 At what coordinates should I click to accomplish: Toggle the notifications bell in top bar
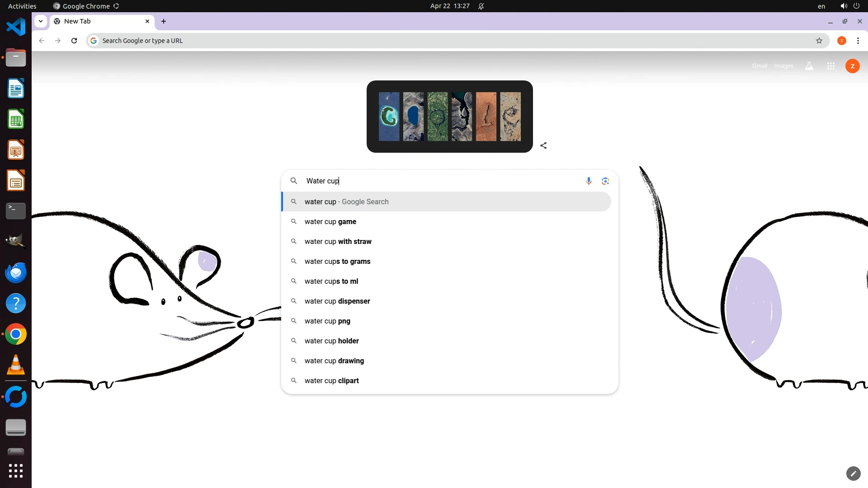(x=481, y=6)
